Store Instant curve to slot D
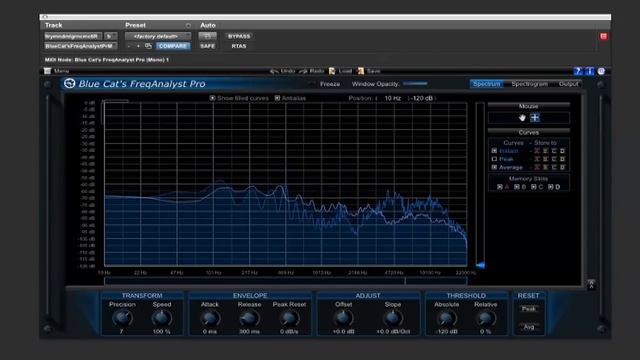 562,151
